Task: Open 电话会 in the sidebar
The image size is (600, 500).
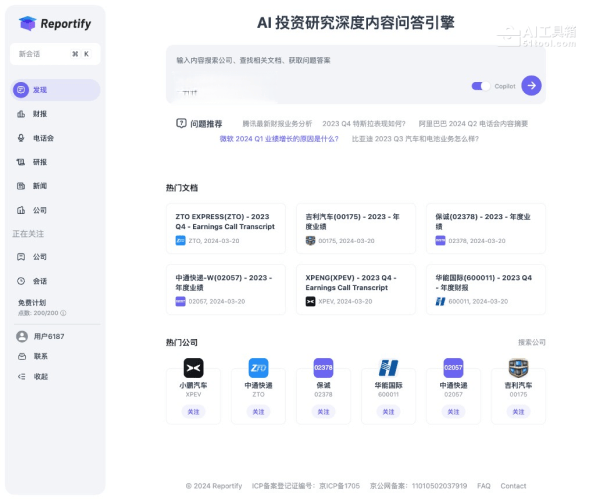Action: coord(43,137)
